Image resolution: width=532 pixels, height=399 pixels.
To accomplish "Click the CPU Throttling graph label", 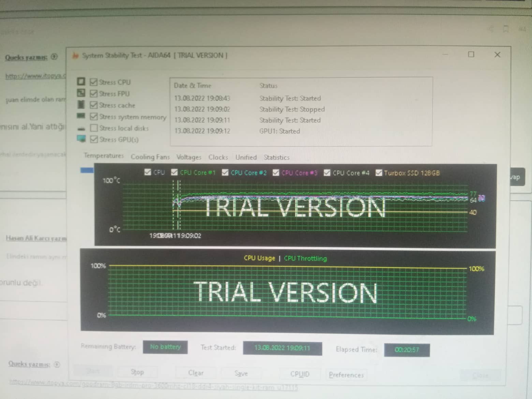I will point(305,258).
